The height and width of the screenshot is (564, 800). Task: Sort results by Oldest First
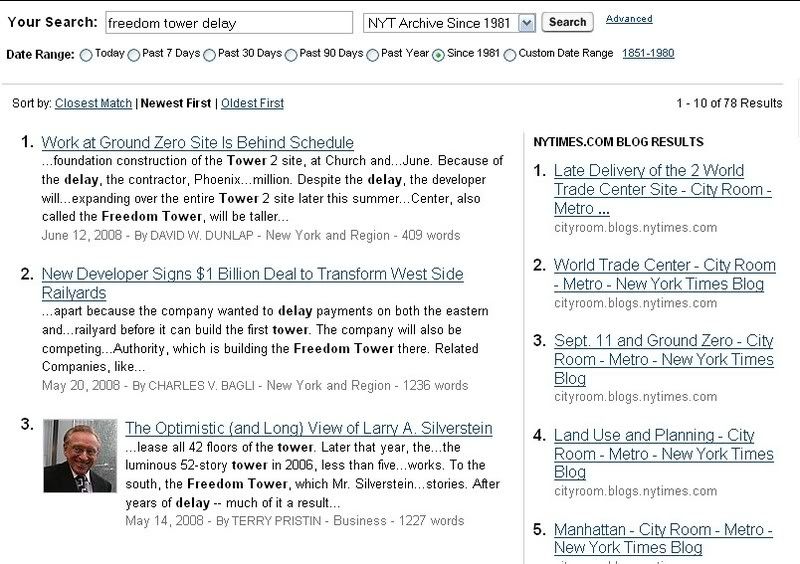tap(252, 103)
